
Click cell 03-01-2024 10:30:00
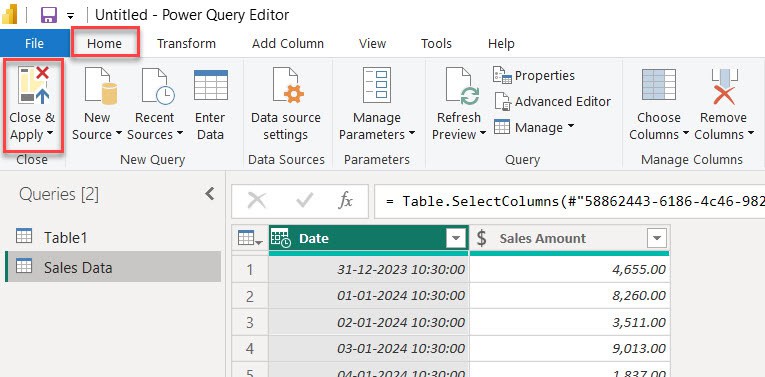(369, 348)
